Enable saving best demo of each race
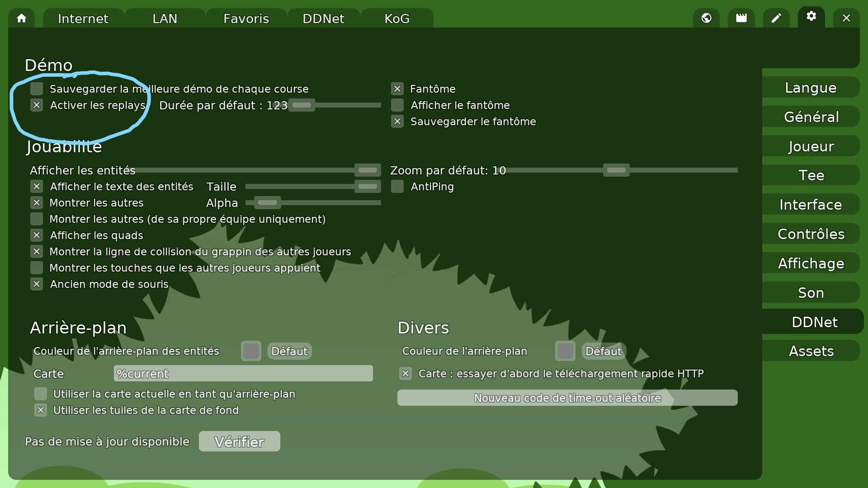The image size is (868, 488). tap(37, 89)
